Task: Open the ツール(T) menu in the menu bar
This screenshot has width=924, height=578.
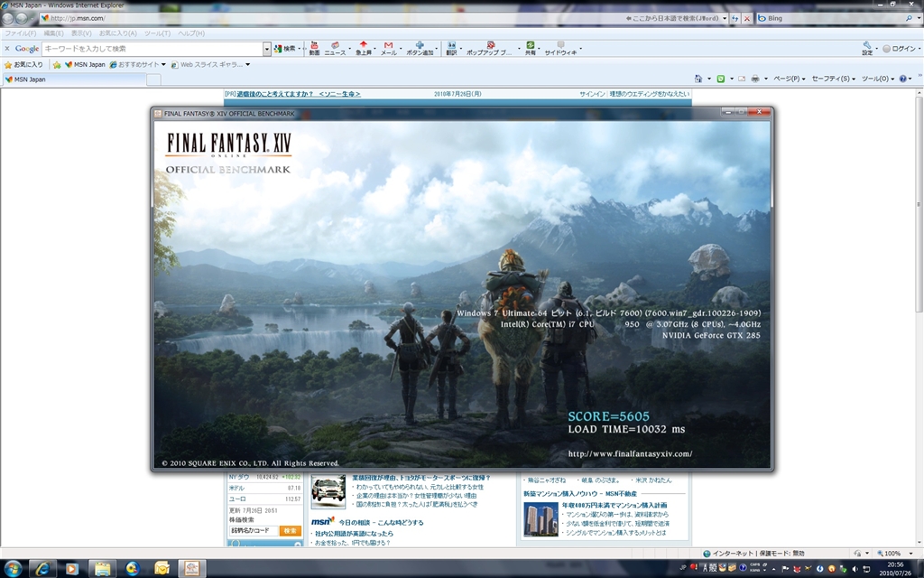Action: click(157, 33)
